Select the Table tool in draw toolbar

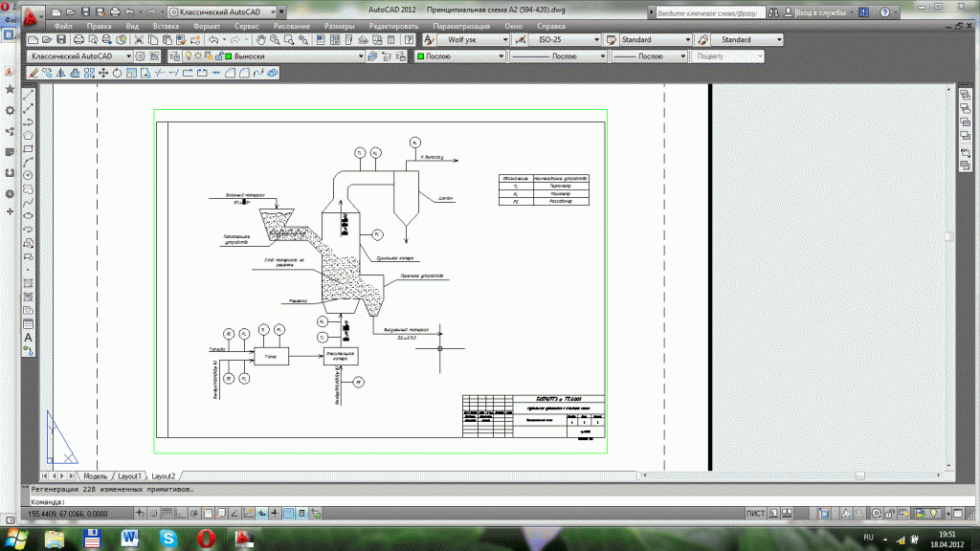pyautogui.click(x=28, y=323)
